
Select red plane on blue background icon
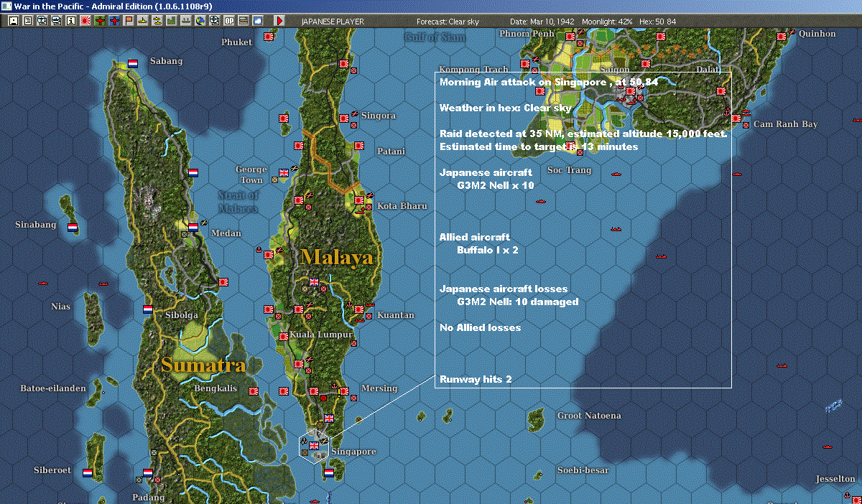click(113, 21)
